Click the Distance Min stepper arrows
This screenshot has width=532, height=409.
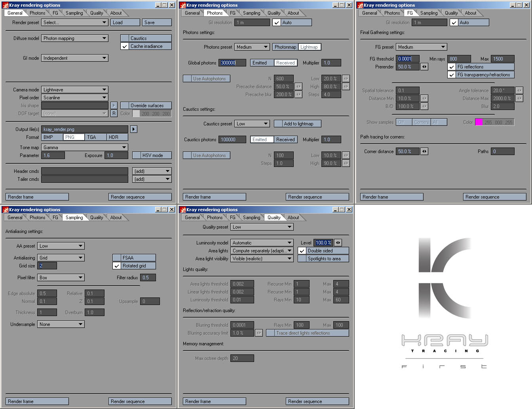[424, 98]
